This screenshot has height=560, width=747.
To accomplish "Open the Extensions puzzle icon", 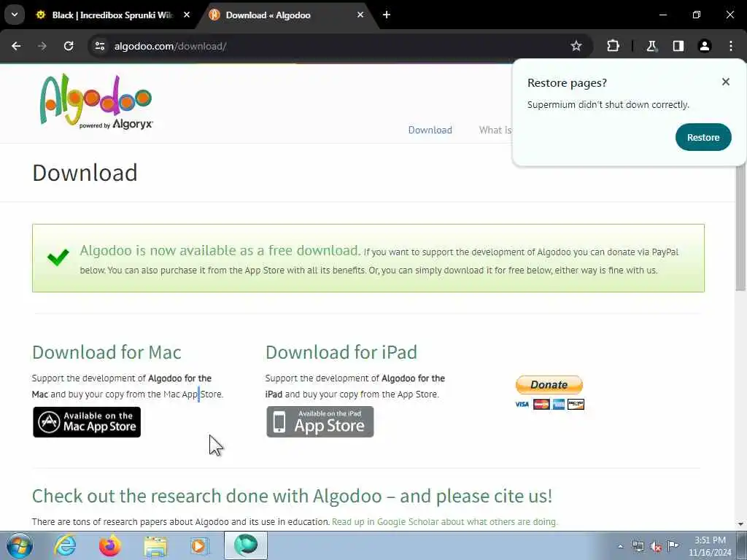I will point(613,46).
